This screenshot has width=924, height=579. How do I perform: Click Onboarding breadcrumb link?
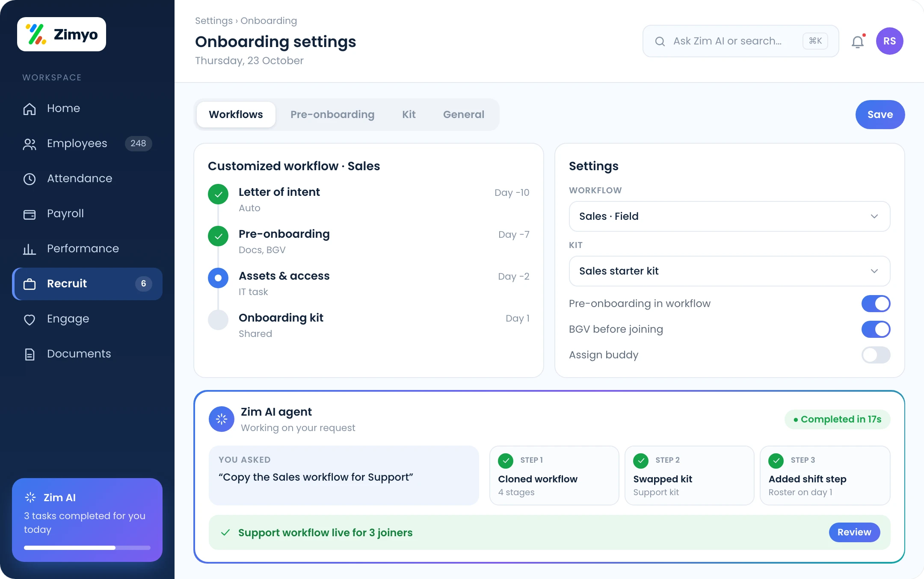point(269,21)
